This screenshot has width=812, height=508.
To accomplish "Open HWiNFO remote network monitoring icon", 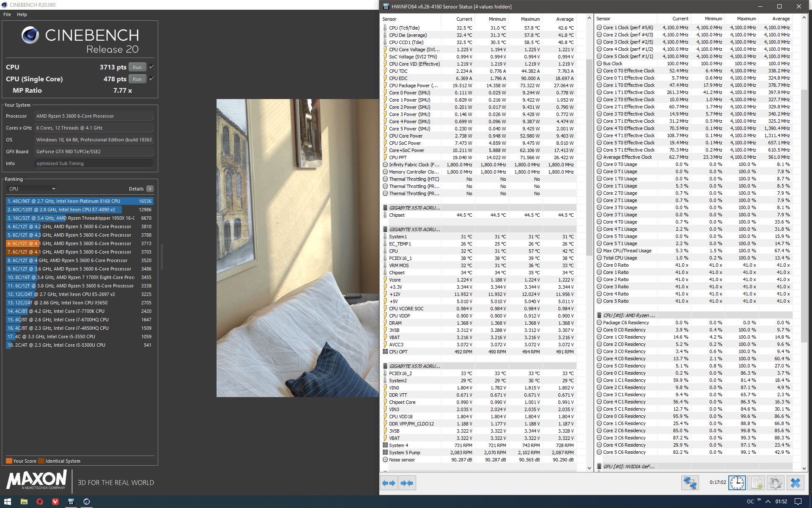I will (690, 483).
